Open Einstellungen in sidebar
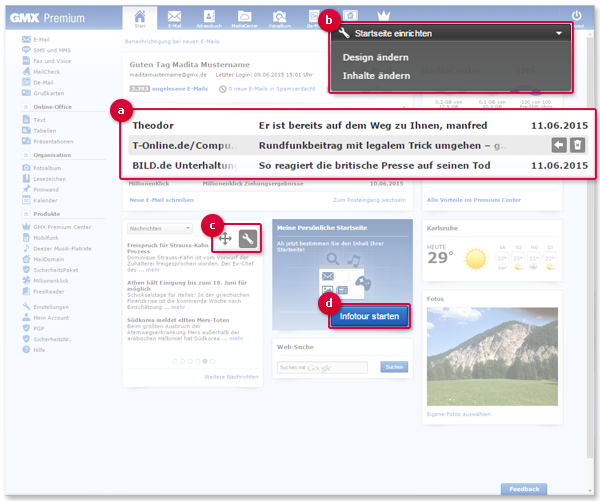The height and width of the screenshot is (501, 600). click(x=46, y=307)
